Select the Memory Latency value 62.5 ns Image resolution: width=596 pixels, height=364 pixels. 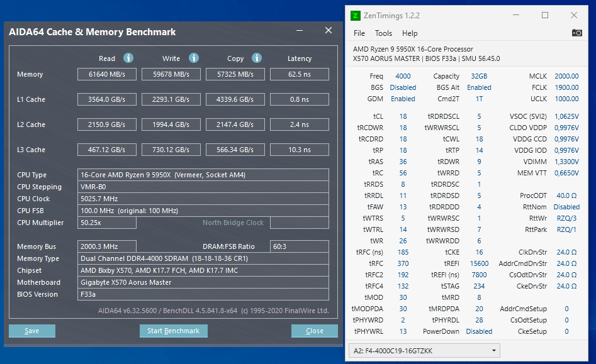point(300,74)
